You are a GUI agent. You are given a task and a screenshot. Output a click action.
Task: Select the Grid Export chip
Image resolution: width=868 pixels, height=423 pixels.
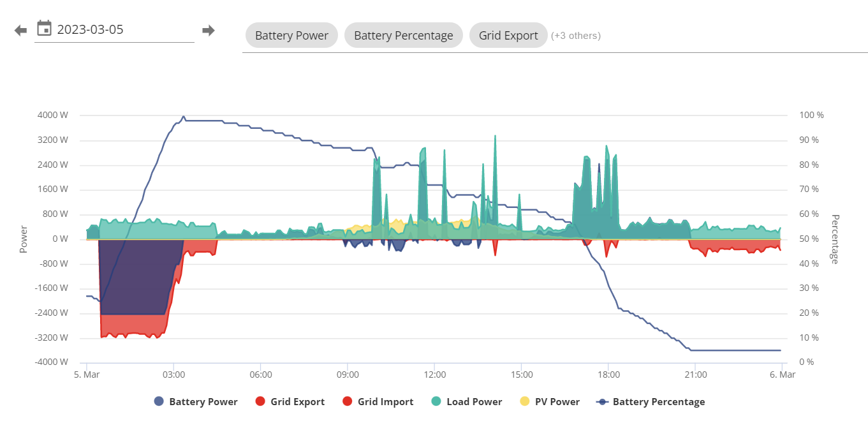(x=508, y=35)
